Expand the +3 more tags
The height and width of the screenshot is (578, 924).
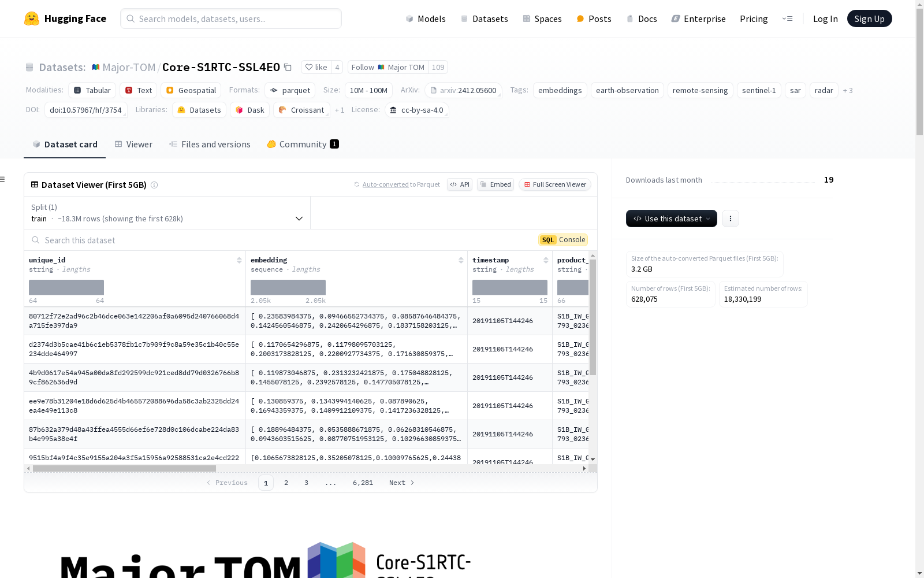coord(848,90)
